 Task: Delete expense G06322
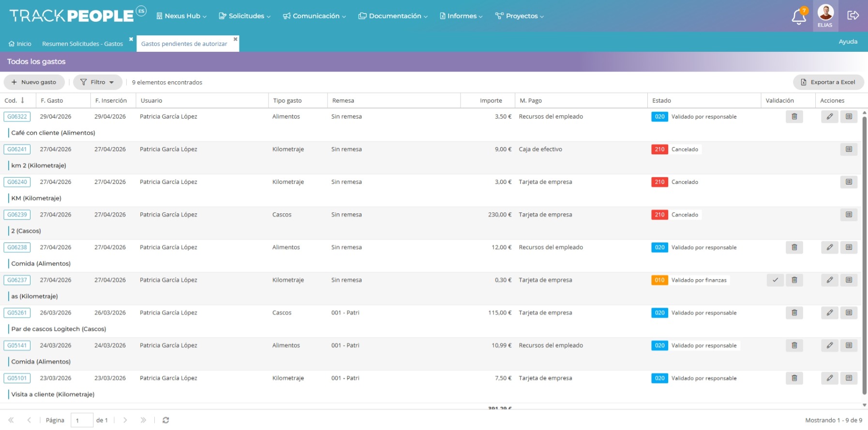click(794, 117)
